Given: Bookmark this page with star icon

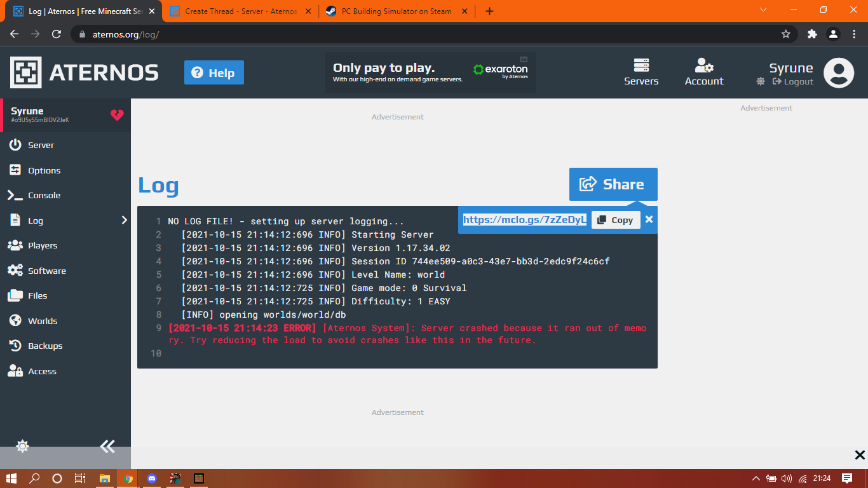Looking at the screenshot, I should [786, 34].
